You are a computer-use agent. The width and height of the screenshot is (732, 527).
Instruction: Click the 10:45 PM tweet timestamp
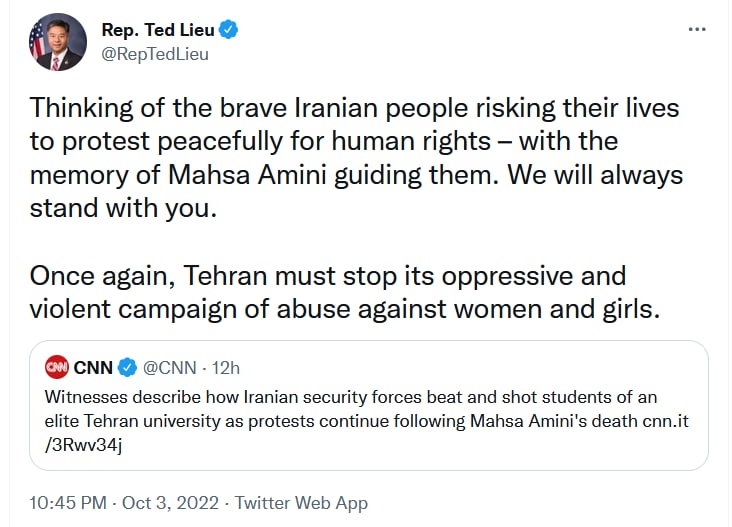69,503
